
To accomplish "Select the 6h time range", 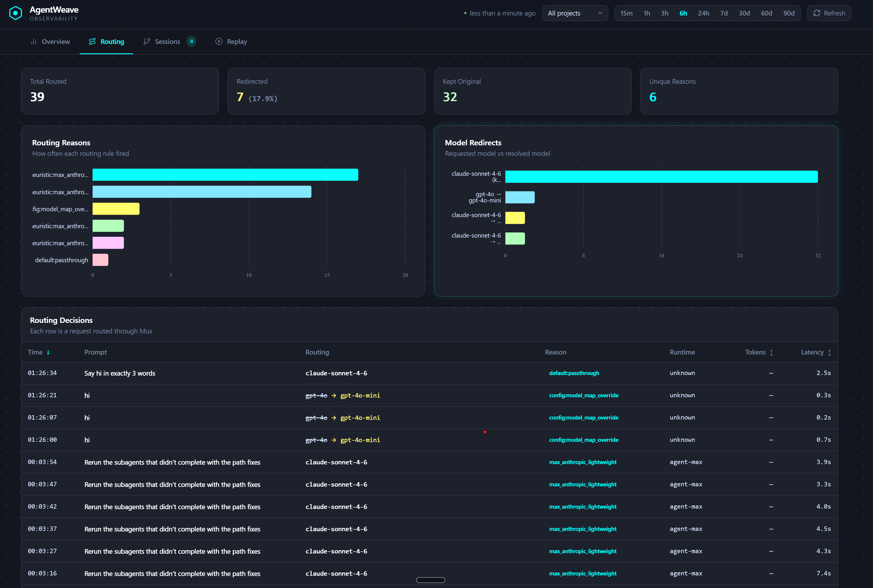I will coord(683,13).
